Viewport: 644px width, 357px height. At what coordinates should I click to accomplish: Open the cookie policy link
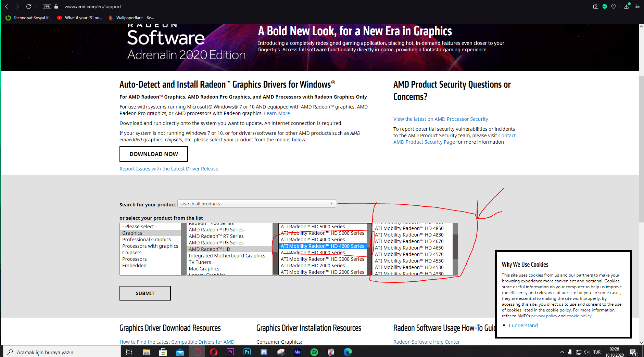pyautogui.click(x=579, y=316)
